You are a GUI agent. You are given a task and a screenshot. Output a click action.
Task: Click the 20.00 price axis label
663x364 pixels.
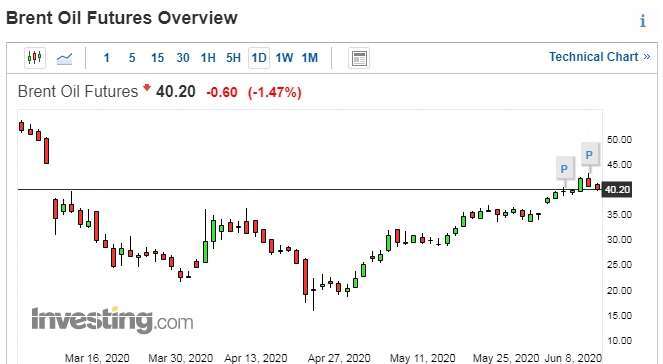pyautogui.click(x=619, y=291)
